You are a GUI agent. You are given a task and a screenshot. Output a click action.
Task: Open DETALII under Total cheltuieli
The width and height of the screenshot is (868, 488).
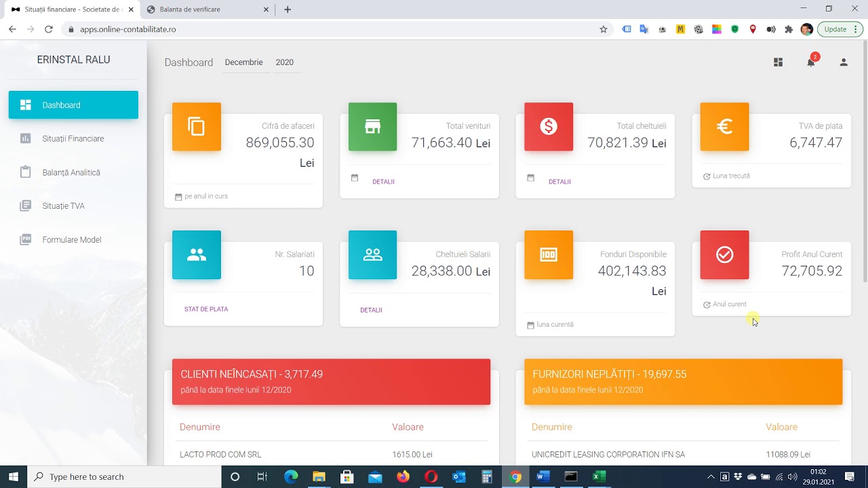point(559,182)
